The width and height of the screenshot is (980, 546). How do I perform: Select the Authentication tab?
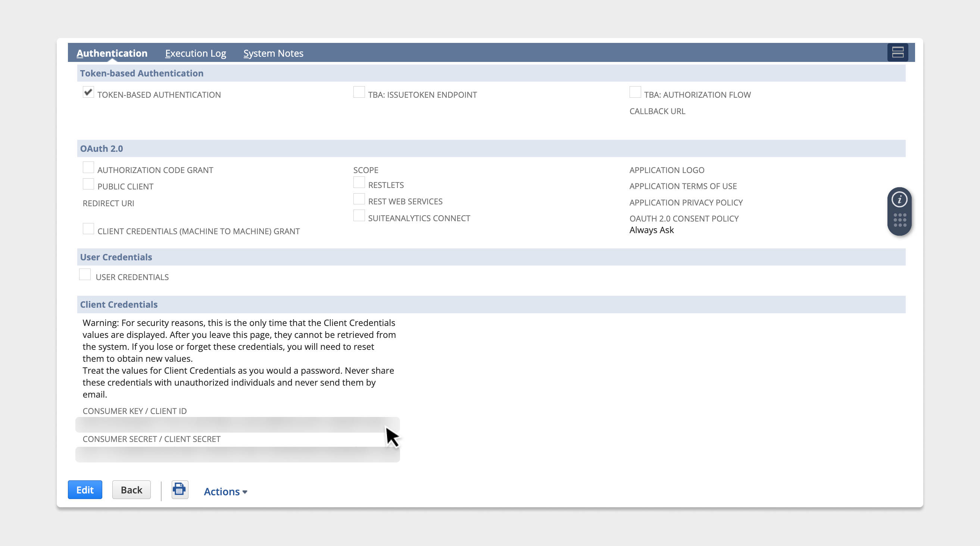point(112,53)
